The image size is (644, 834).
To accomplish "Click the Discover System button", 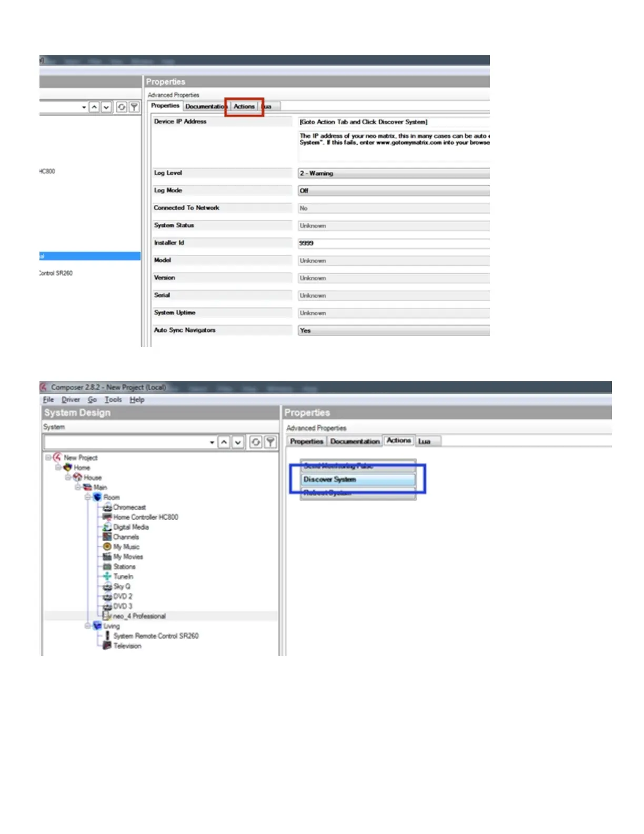I will click(x=358, y=480).
